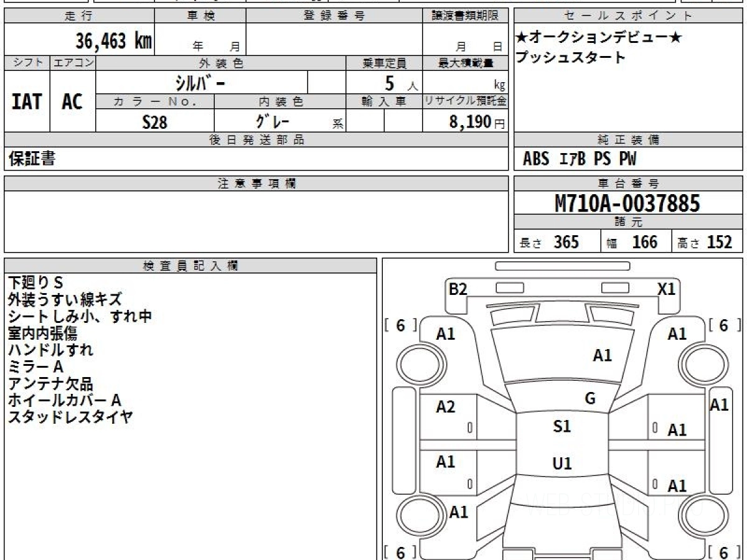Viewport: 747px width, 560px height.
Task: Click the U1 mark on the roof
Action: click(x=562, y=464)
